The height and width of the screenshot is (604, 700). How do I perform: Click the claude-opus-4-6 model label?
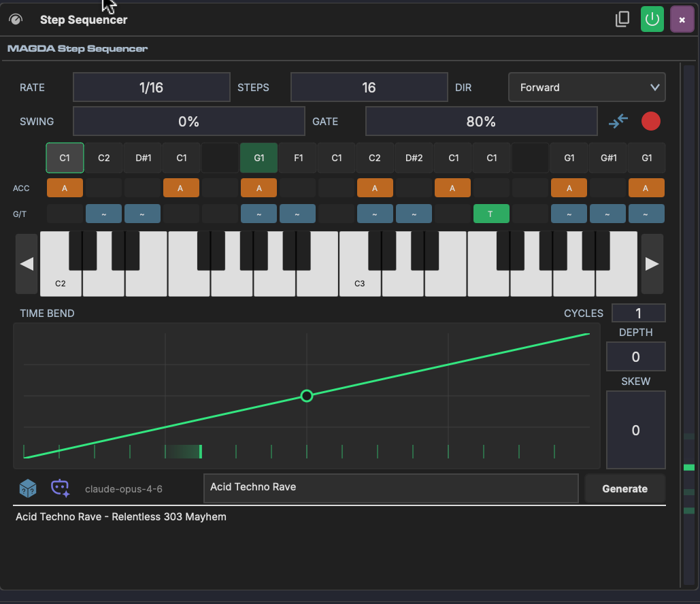tap(123, 488)
